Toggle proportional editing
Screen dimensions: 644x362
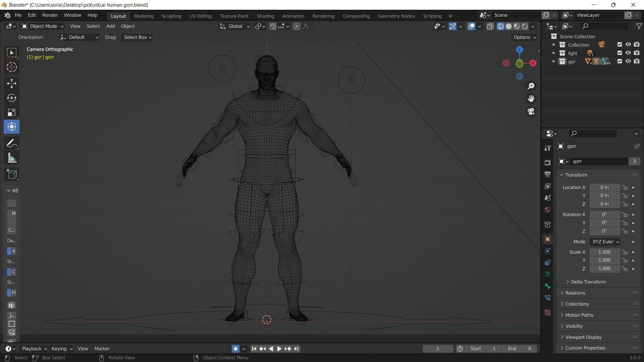coord(297,26)
